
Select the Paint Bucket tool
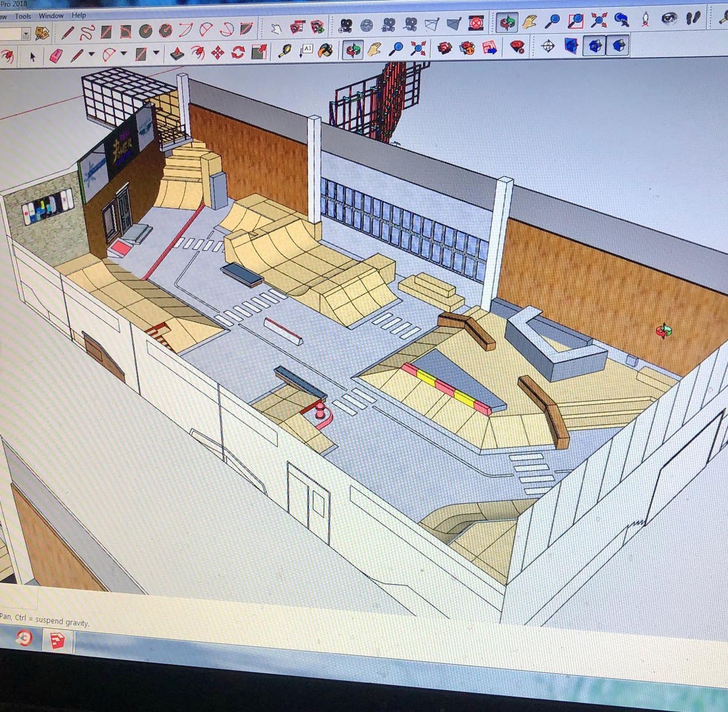tap(325, 51)
